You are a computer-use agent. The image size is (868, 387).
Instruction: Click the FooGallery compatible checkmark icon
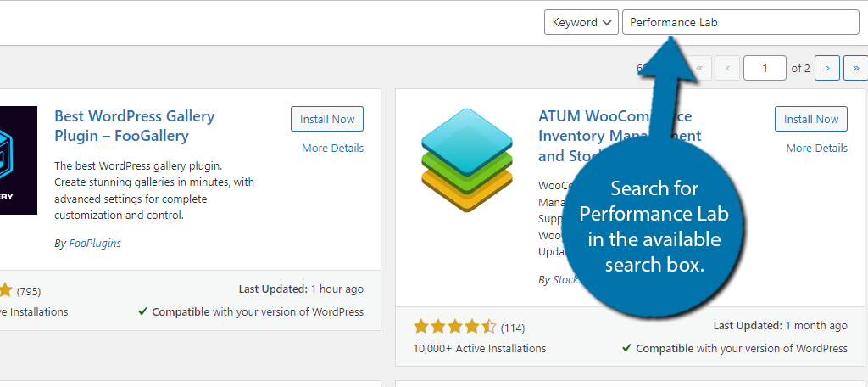(x=142, y=311)
